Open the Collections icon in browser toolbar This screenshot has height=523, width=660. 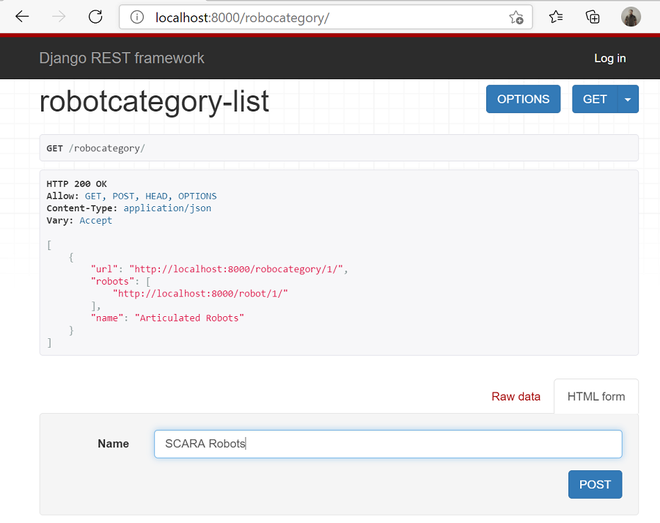click(593, 17)
